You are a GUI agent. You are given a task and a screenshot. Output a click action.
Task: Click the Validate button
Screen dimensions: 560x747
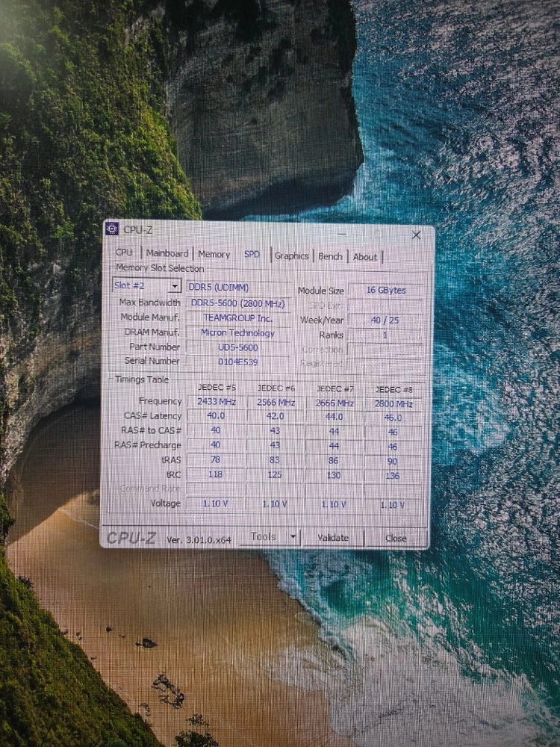(x=333, y=537)
